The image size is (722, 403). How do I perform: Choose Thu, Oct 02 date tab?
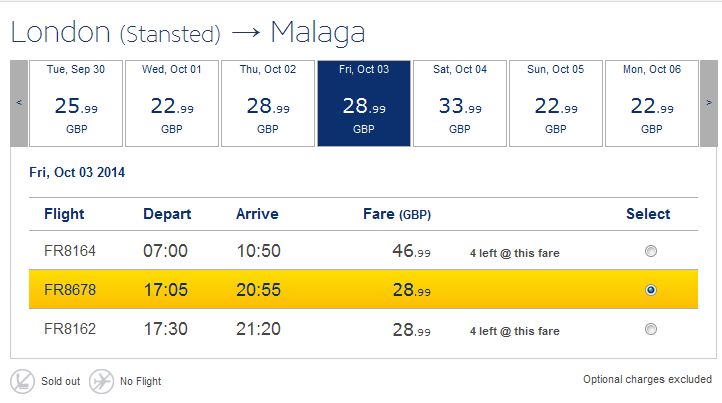coord(268,103)
